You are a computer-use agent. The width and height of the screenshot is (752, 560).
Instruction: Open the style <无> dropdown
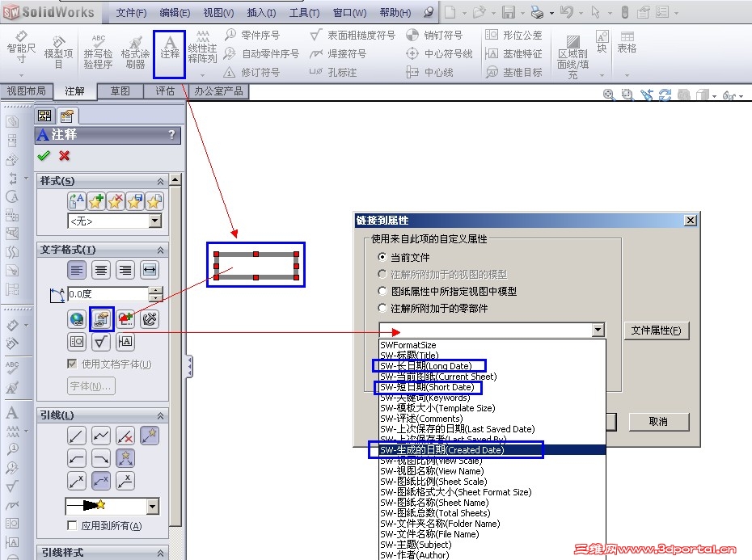[x=154, y=221]
